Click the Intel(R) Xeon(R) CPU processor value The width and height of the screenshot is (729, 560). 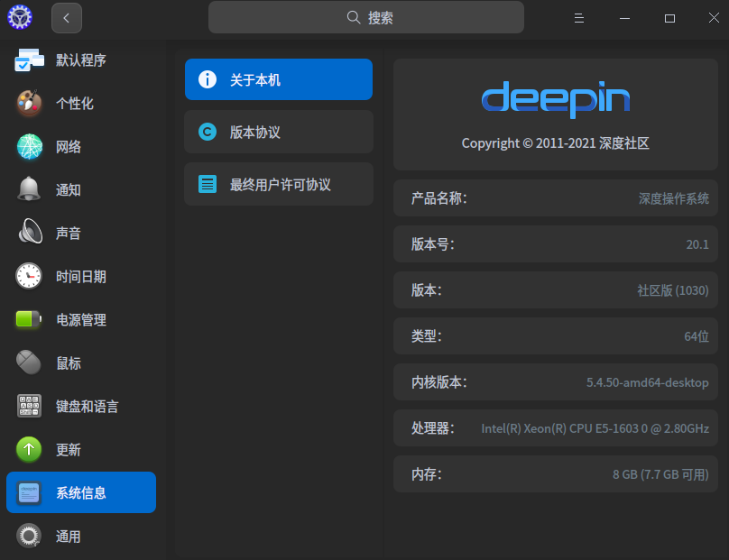click(595, 428)
